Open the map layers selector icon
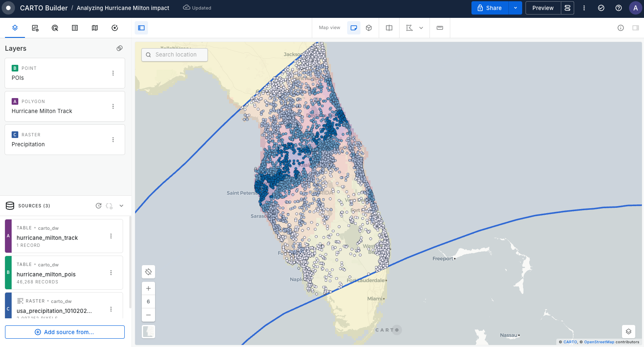This screenshot has height=347, width=644. click(x=629, y=332)
